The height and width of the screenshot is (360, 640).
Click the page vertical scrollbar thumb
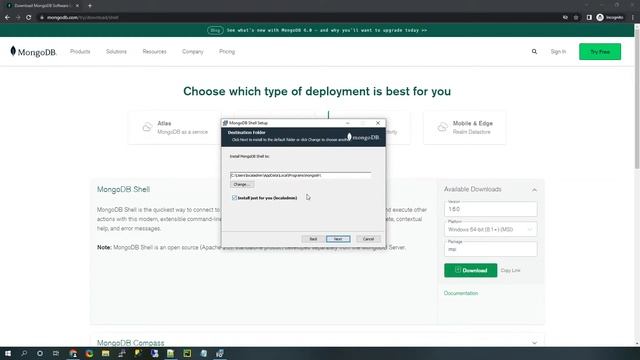[x=637, y=98]
